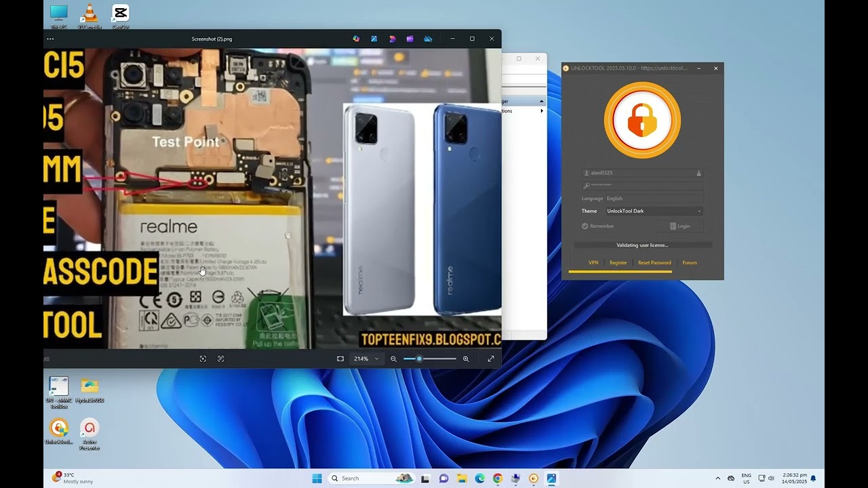Open the UnlockTool desktop shortcut
Image resolution: width=868 pixels, height=488 pixels.
click(x=59, y=432)
